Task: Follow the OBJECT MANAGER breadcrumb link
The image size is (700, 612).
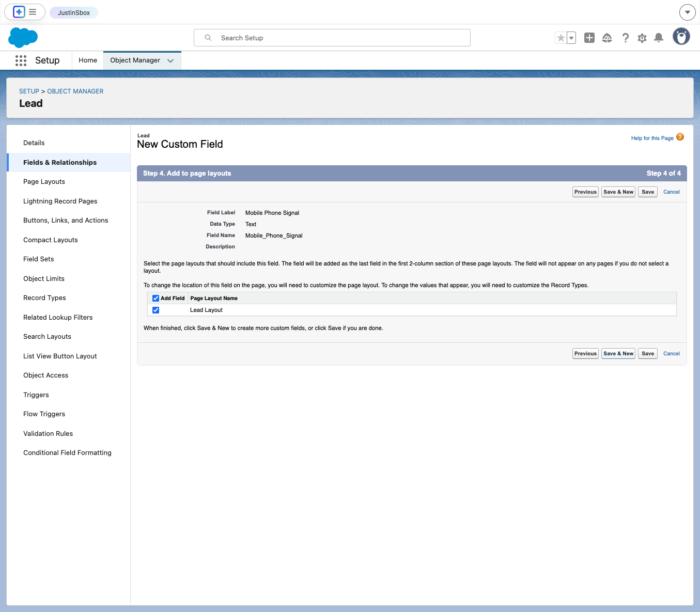Action: (75, 91)
